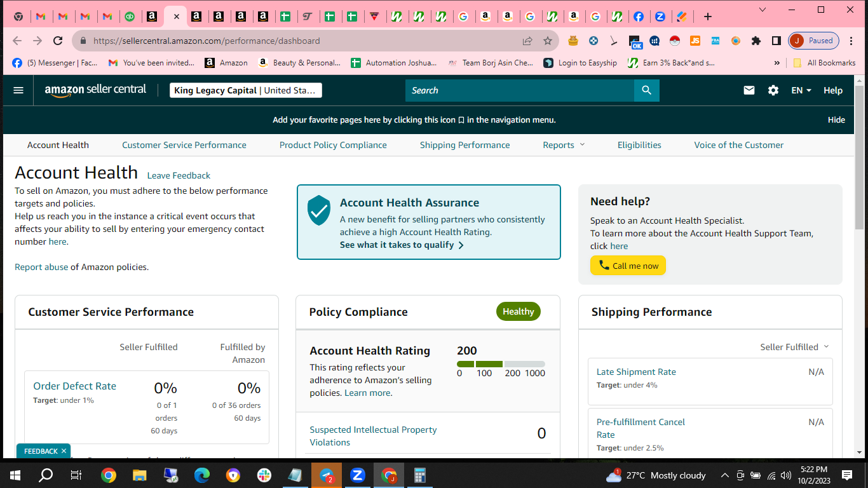Show hidden system tray icons chevron
The height and width of the screenshot is (488, 868).
724,475
